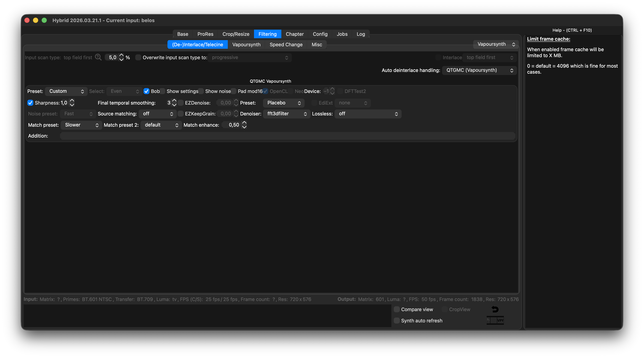This screenshot has height=358, width=644.
Task: Open the VPY script preview film icon
Action: [x=495, y=320]
